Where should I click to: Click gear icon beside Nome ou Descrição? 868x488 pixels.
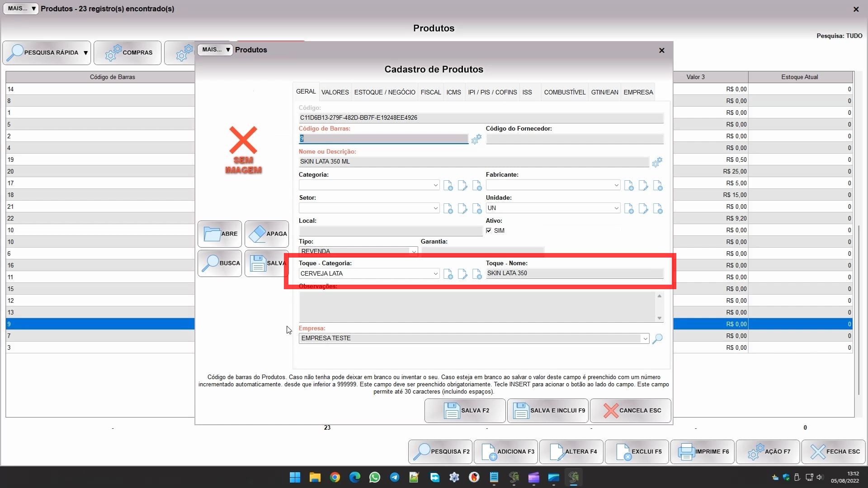click(x=657, y=162)
